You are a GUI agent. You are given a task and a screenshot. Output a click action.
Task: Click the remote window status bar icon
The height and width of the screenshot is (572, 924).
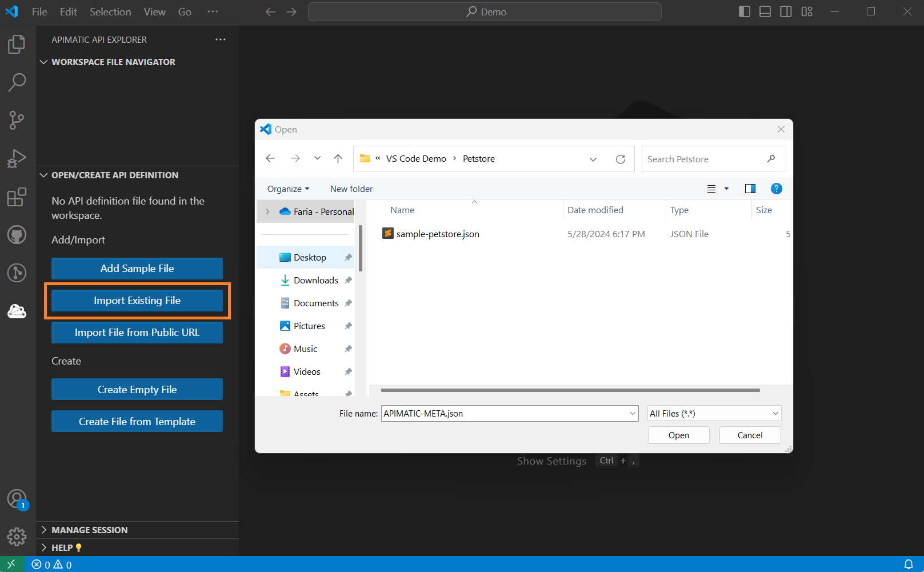(12, 564)
